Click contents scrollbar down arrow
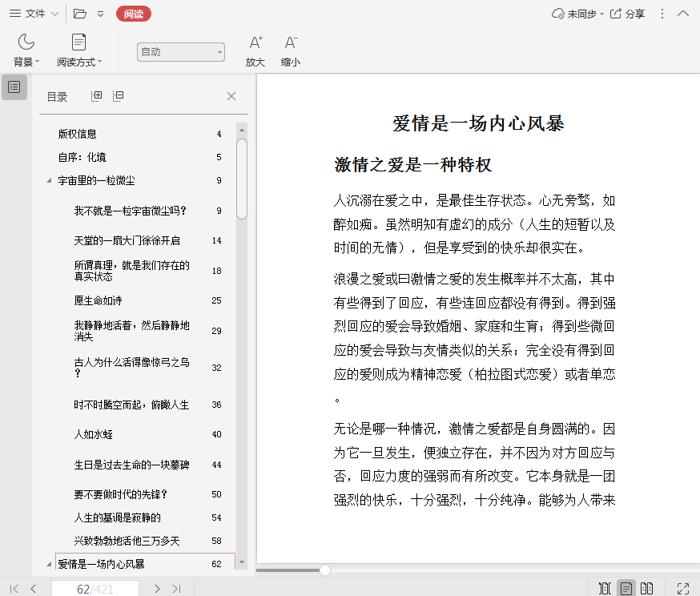This screenshot has width=700, height=596. [x=242, y=562]
